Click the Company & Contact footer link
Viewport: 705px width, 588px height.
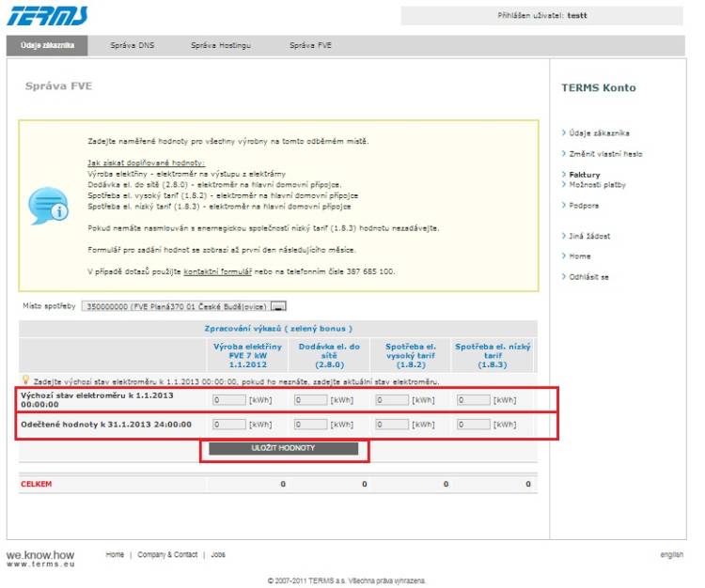pos(167,555)
